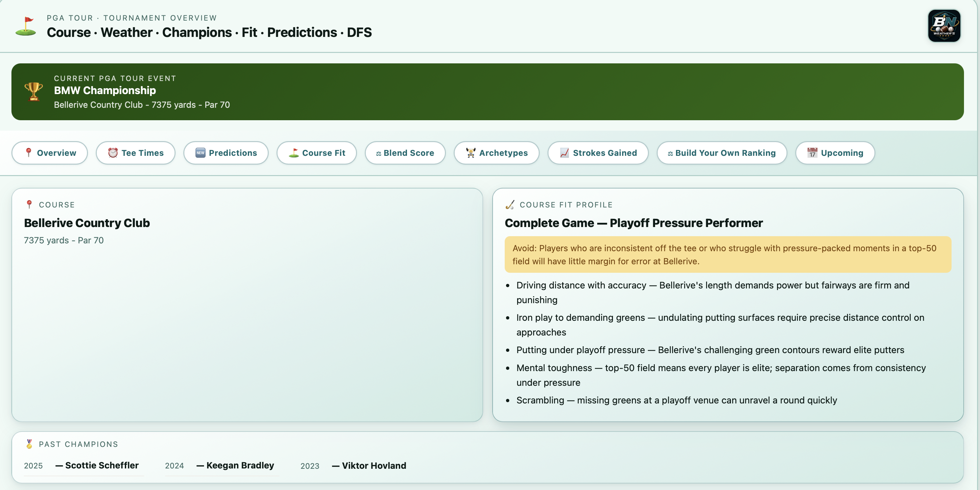Open Build Your Own Ranking tab

(x=722, y=153)
